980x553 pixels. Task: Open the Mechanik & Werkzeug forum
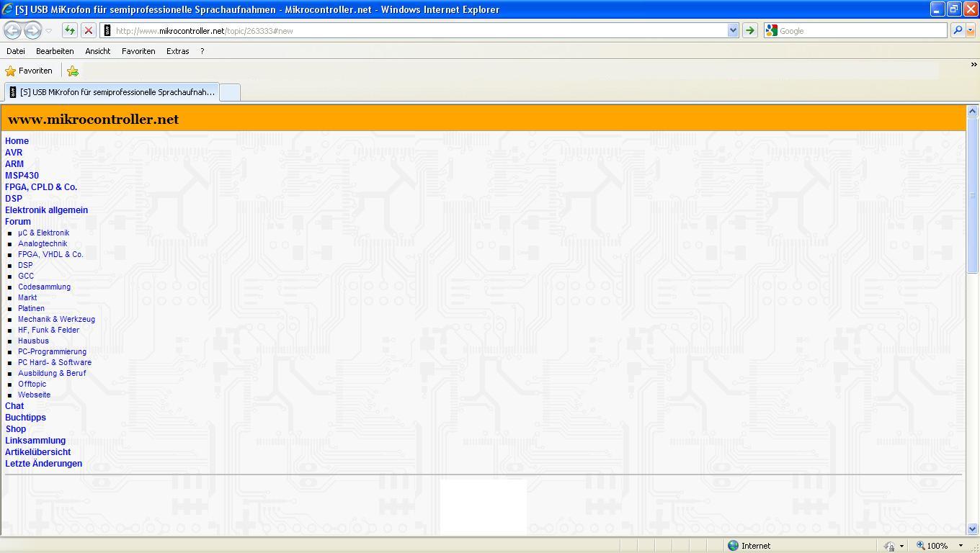(56, 319)
